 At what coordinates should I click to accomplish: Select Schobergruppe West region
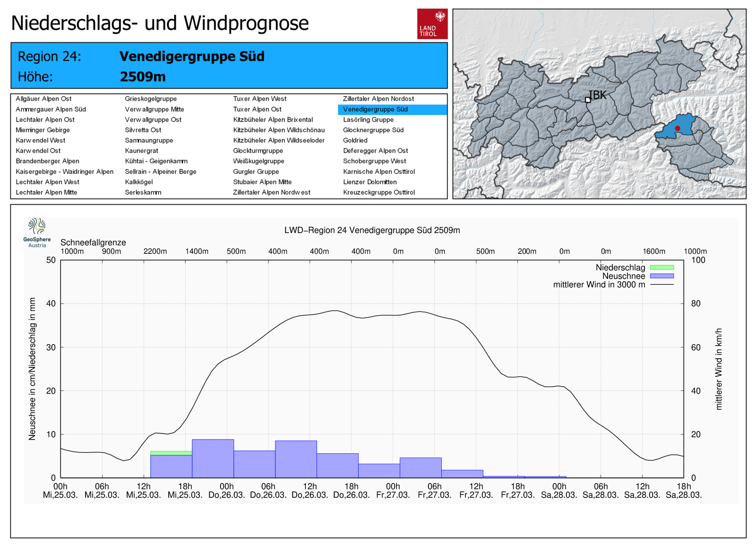click(374, 161)
